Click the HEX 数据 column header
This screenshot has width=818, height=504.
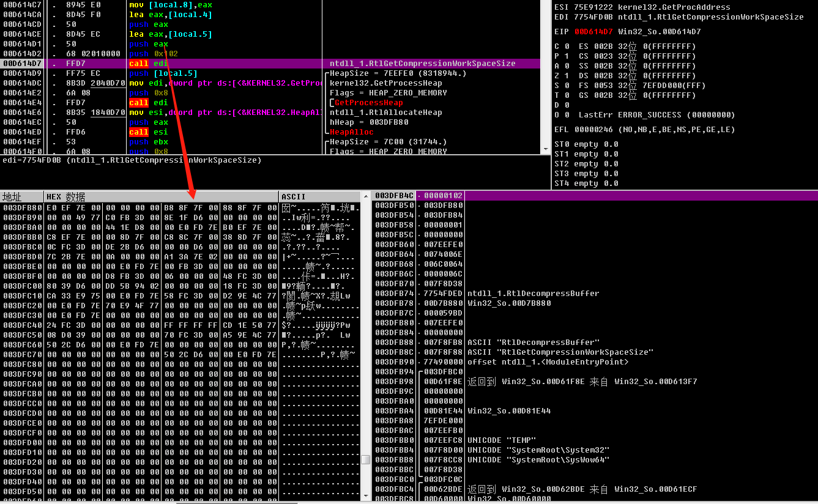tap(162, 197)
